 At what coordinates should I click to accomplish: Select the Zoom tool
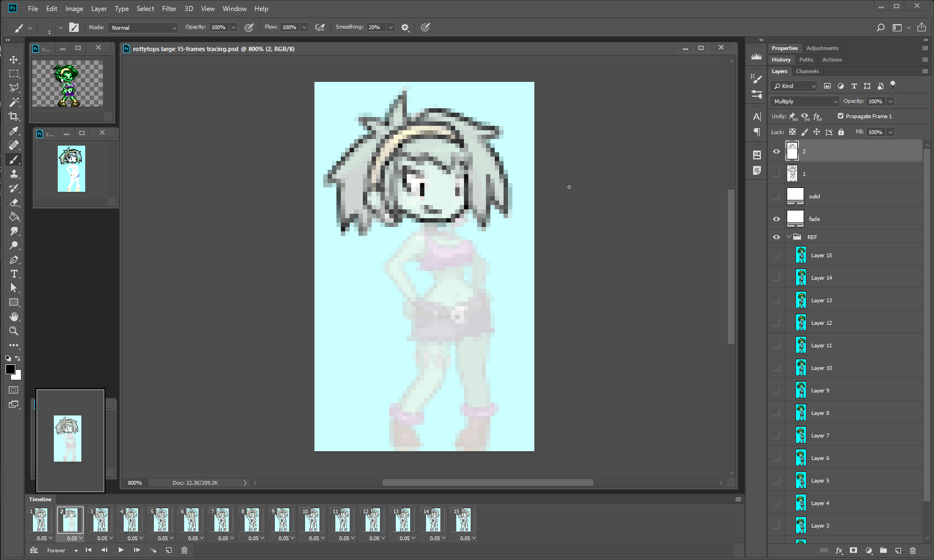click(14, 331)
